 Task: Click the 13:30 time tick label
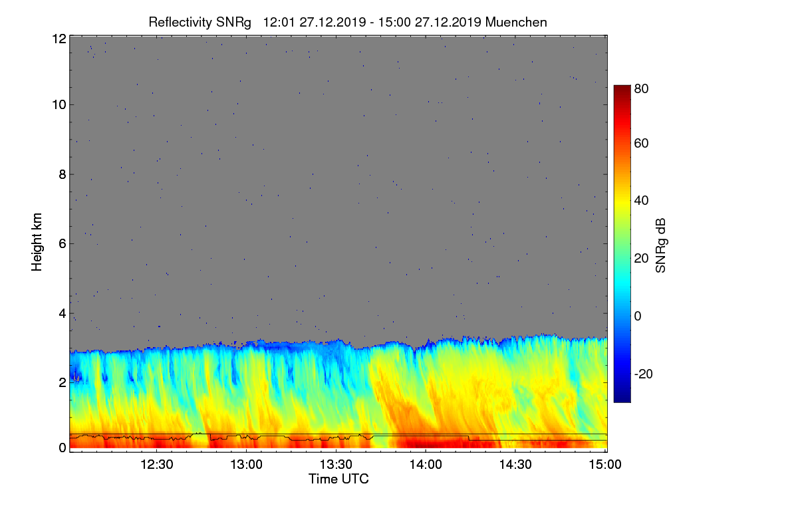coord(336,464)
